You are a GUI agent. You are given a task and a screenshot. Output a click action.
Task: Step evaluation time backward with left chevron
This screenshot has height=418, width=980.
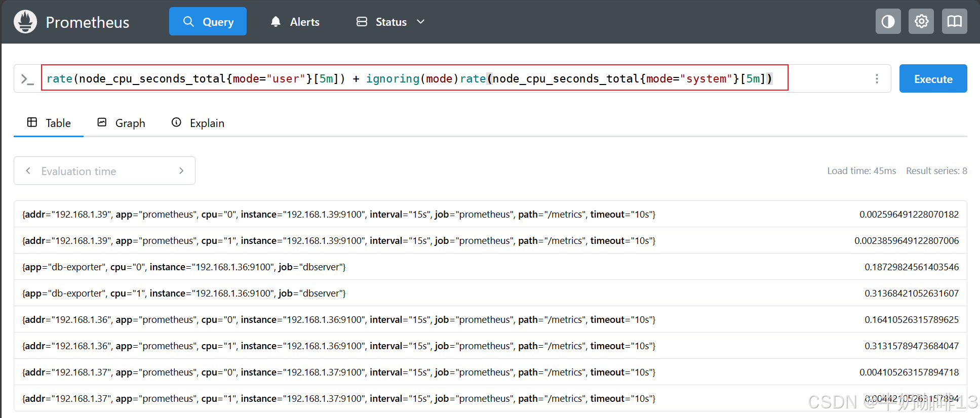pyautogui.click(x=28, y=171)
